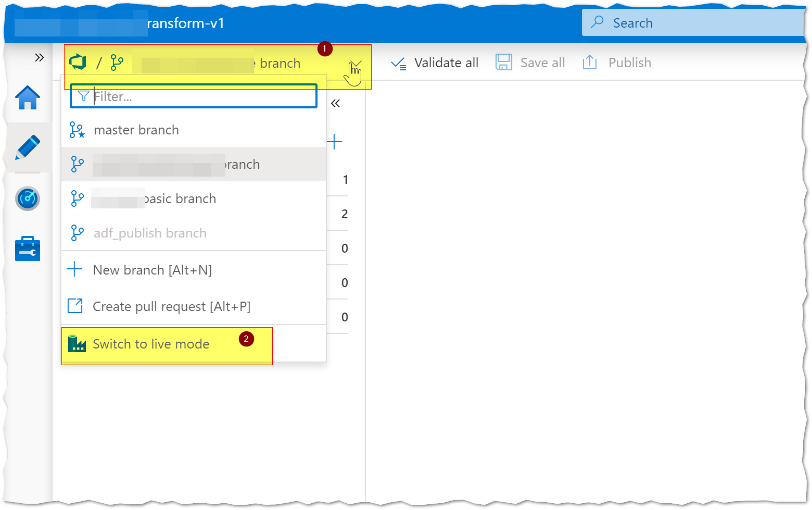
Task: Select the Author pencil icon in the sidebar
Action: [28, 147]
